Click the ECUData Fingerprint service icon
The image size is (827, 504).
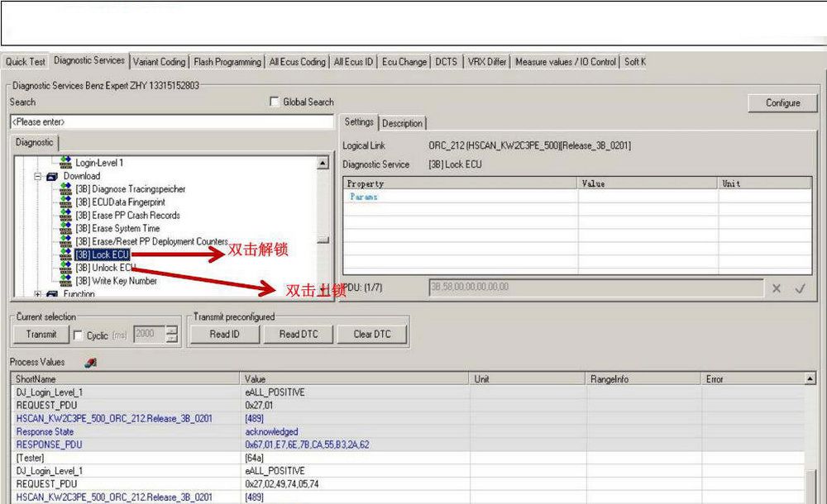coord(66,202)
